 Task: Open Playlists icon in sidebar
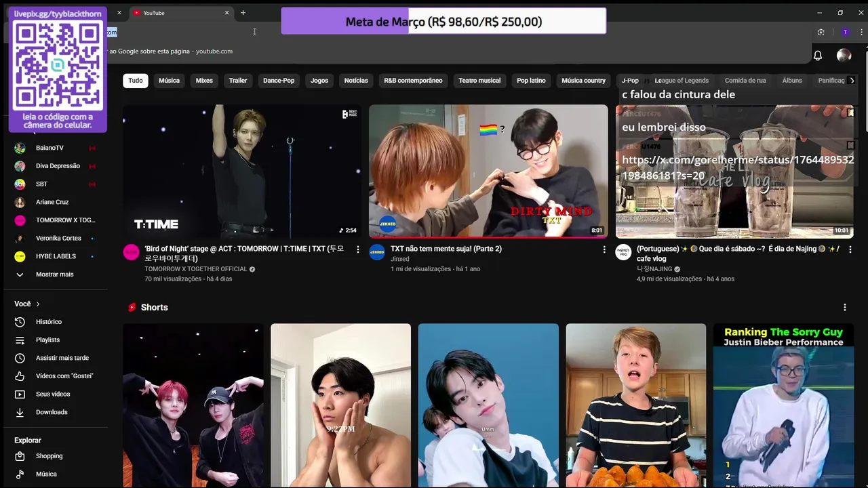[x=20, y=340]
